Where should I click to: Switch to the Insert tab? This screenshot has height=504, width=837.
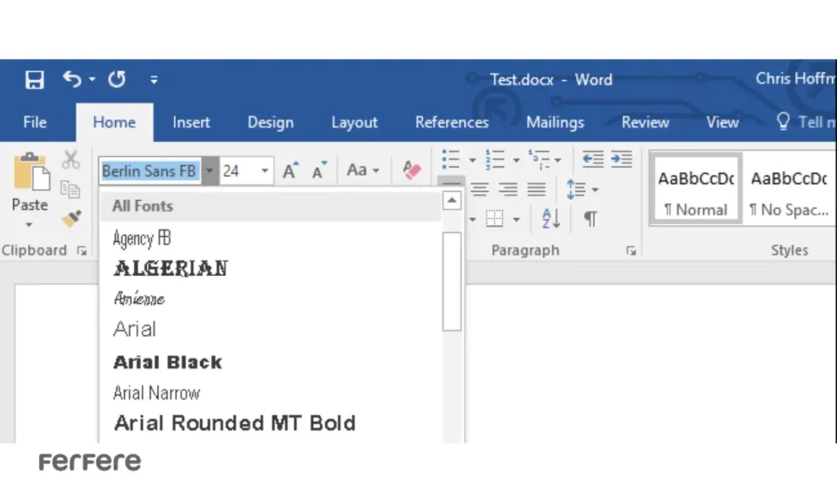click(191, 123)
